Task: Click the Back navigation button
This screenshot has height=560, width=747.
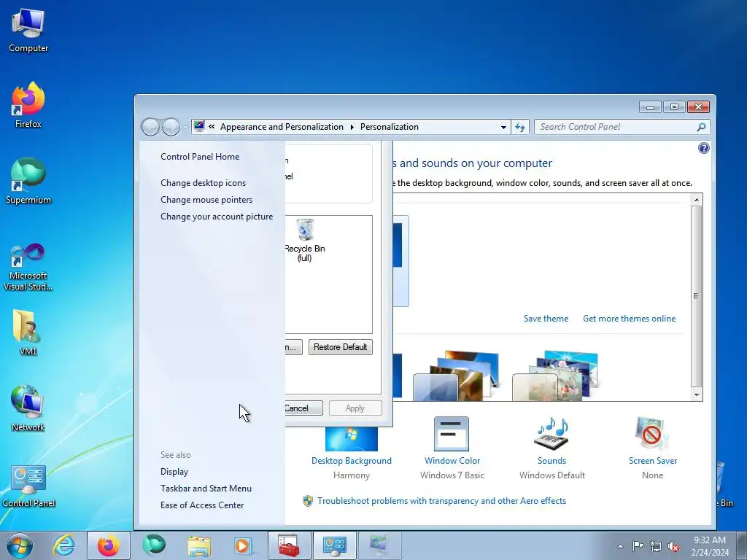Action: tap(150, 127)
